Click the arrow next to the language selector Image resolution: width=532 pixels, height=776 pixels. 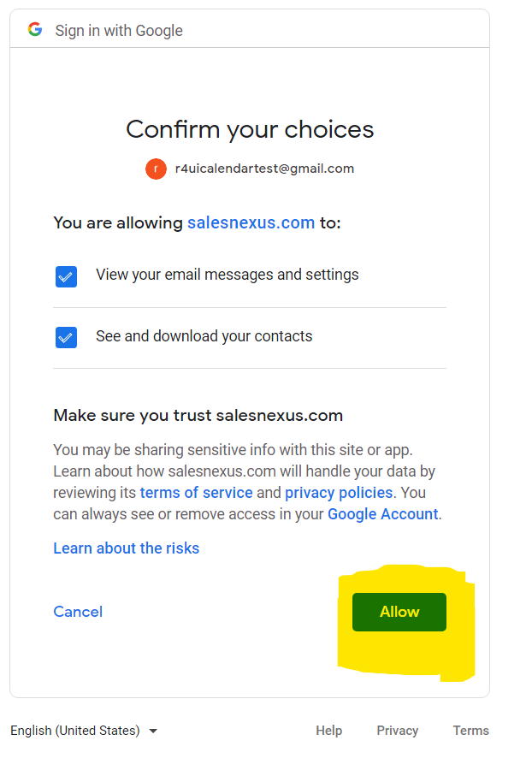pos(153,732)
